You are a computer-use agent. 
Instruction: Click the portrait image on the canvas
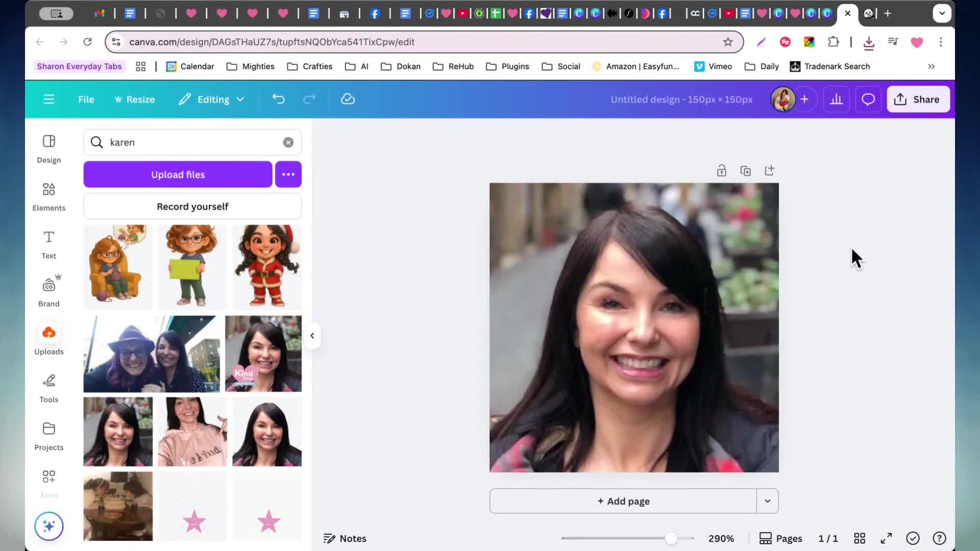pyautogui.click(x=634, y=328)
